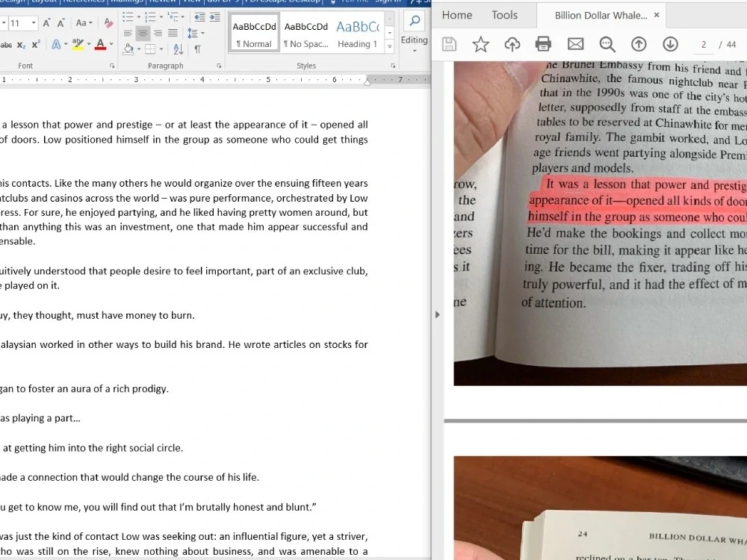Switch to Home tab in PDF reader
Screen dimensions: 747x560
click(457, 15)
